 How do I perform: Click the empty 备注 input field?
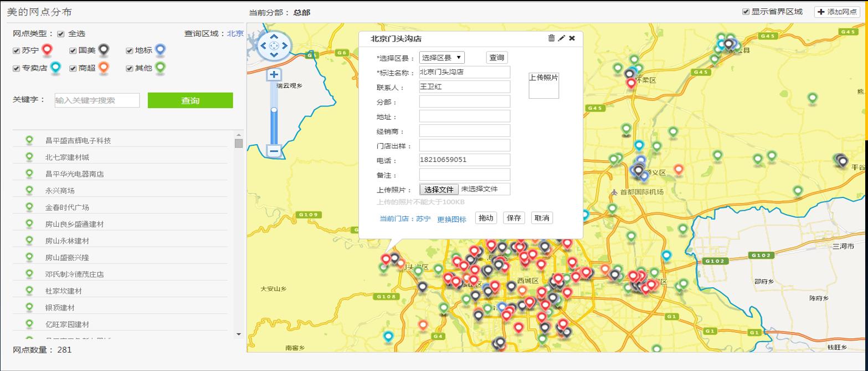[464, 175]
